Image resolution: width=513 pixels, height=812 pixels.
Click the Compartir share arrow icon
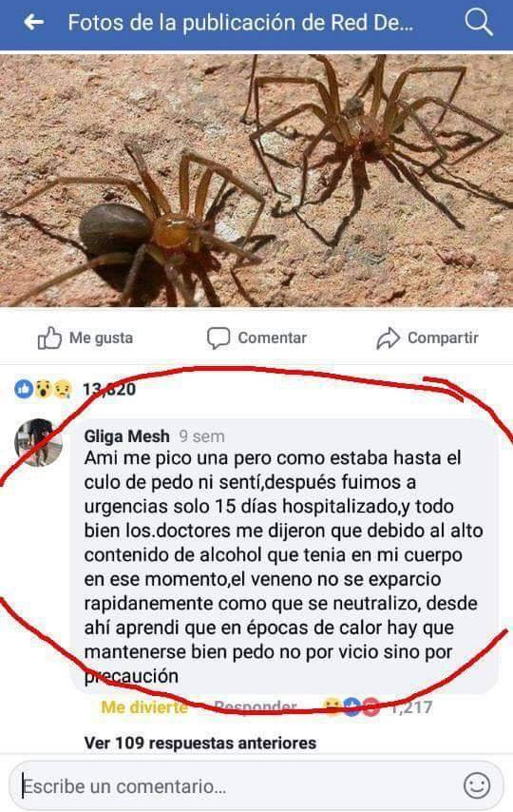(388, 338)
